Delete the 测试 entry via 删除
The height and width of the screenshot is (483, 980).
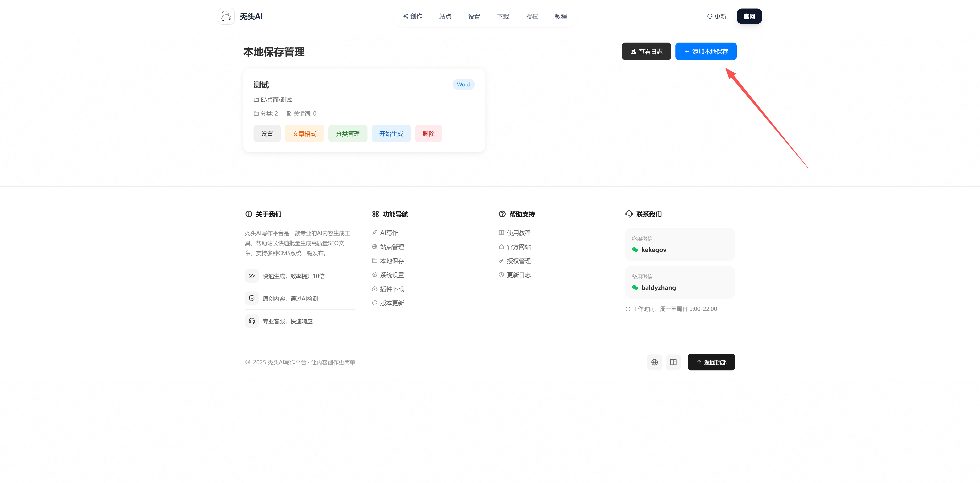(428, 134)
